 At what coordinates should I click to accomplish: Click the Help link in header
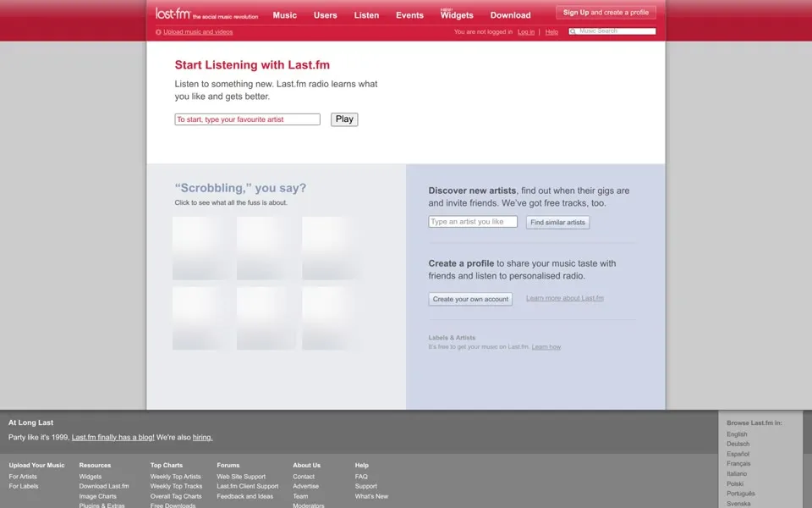tap(551, 32)
